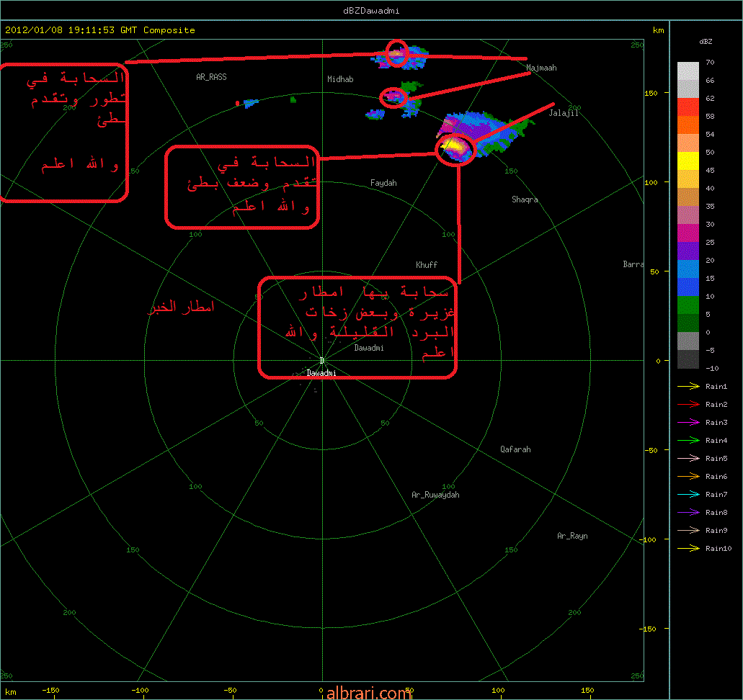Screen dimensions: 743x700
Task: Click the -150 tick on the right axis
Action: pyautogui.click(x=647, y=629)
